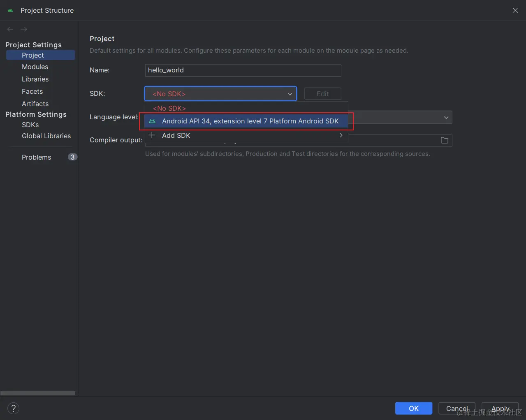Click the plus icon beside Add SDK
The width and height of the screenshot is (526, 420).
point(152,135)
